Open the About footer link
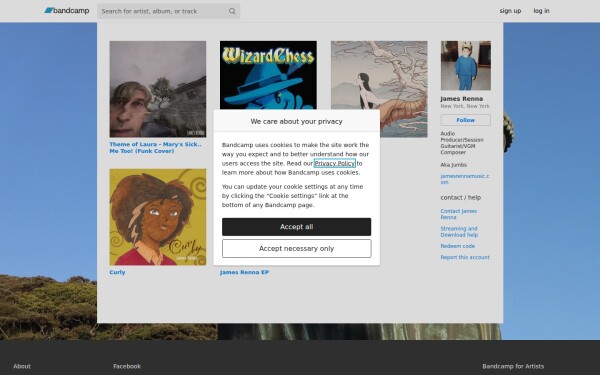This screenshot has width=600, height=375. pos(22,366)
